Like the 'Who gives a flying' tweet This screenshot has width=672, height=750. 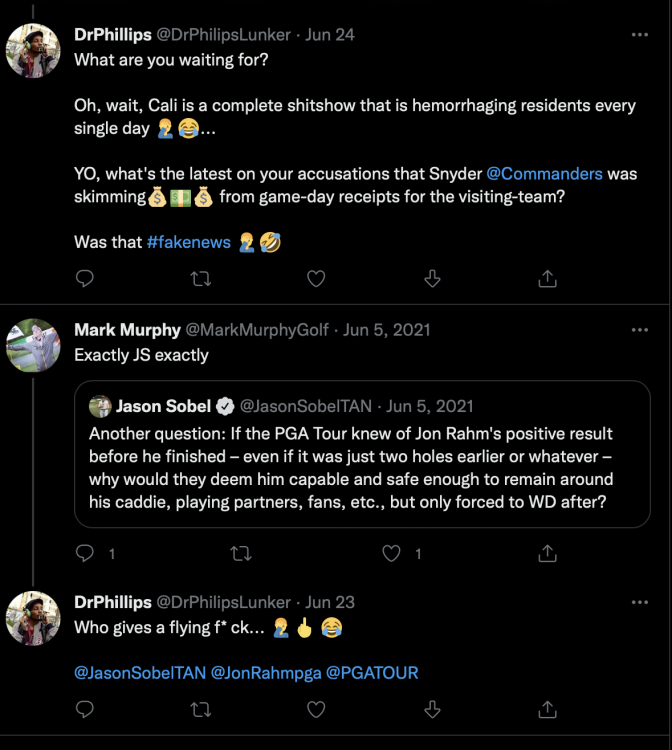click(x=316, y=709)
